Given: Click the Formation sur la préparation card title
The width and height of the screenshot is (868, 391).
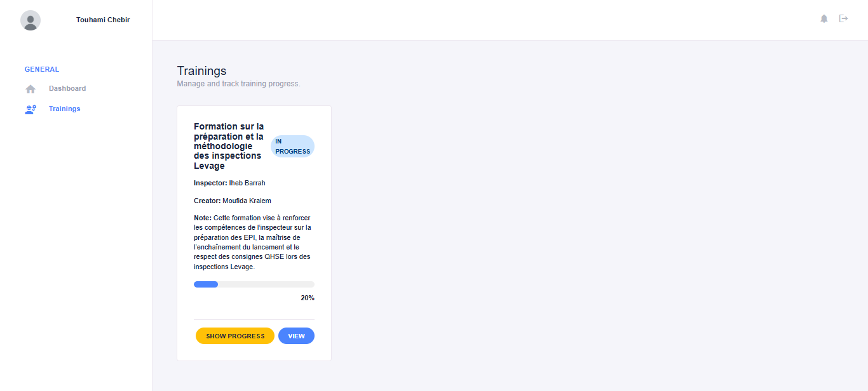Looking at the screenshot, I should point(229,146).
